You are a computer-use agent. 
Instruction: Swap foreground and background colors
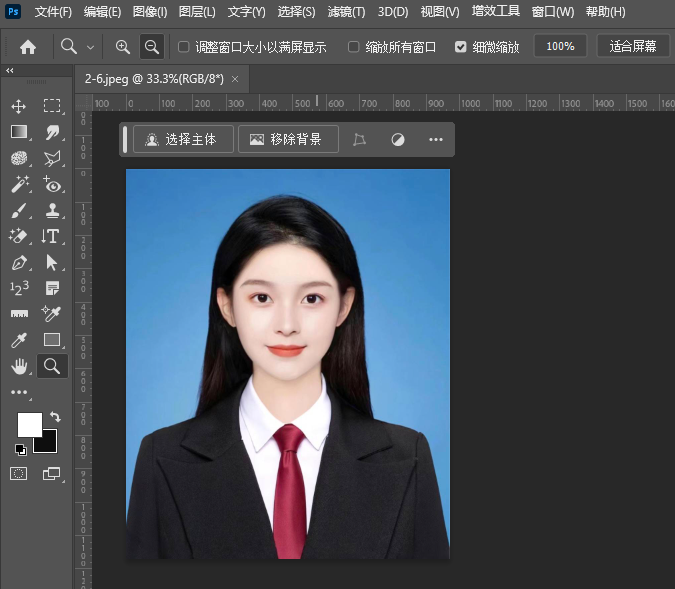55,416
